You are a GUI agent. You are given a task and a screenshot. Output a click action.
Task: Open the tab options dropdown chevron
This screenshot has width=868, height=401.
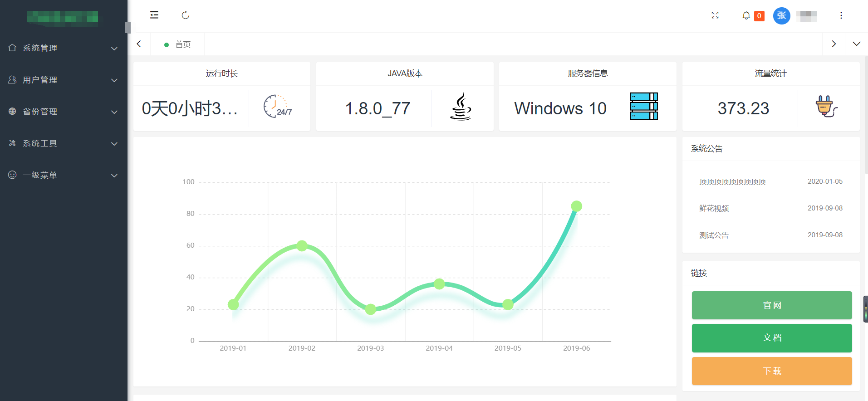point(857,44)
